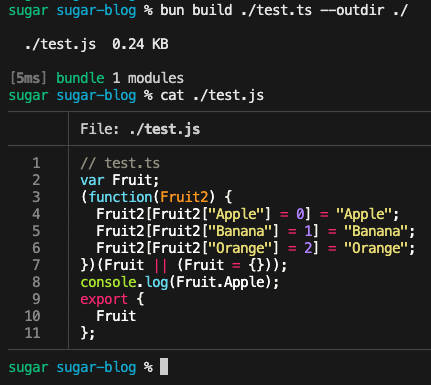Screen dimensions: 431x385
Task: Click line number 4 in gutter
Action: (x=36, y=214)
